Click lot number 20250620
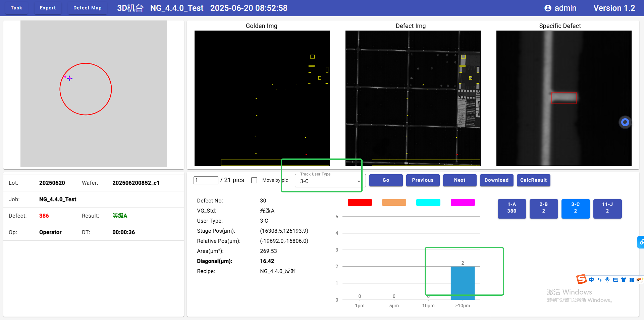The height and width of the screenshot is (320, 644). [52, 183]
